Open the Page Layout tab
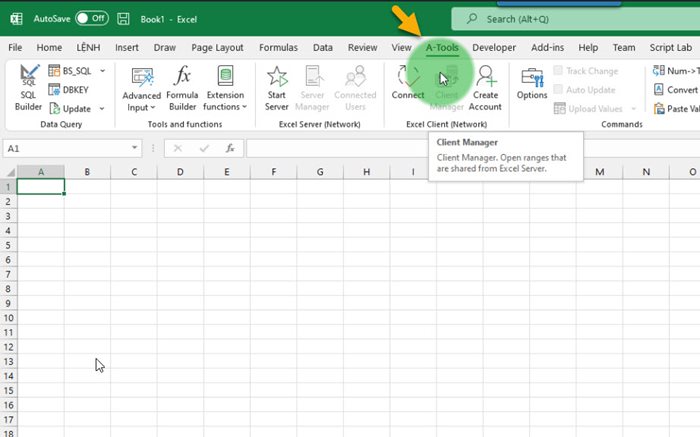700x437 pixels. click(217, 47)
